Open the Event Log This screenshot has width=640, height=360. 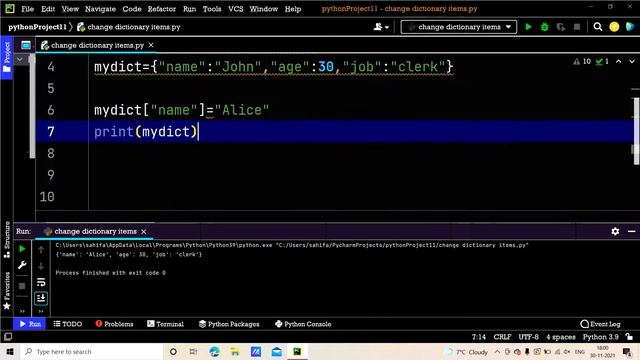click(x=600, y=324)
